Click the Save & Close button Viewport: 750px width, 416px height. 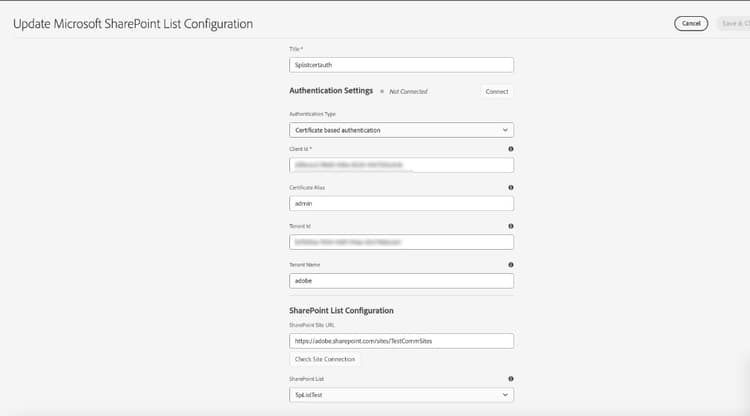[x=734, y=23]
